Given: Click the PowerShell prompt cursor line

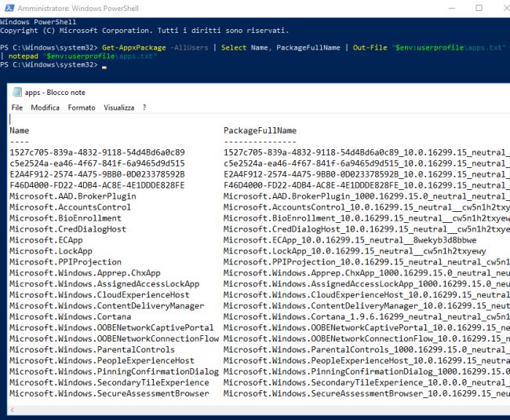Looking at the screenshot, I should pos(53,64).
